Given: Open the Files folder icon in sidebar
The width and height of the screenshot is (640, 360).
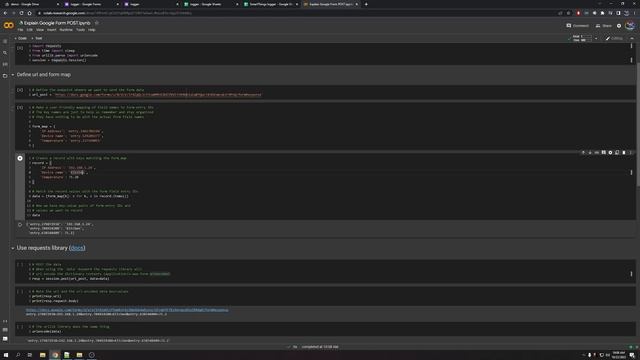Looking at the screenshot, I should point(5,76).
